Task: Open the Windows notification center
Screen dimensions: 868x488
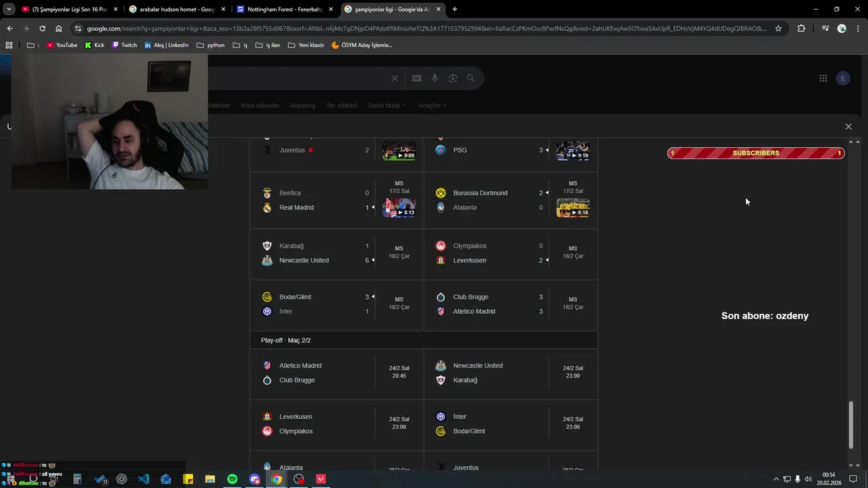Action: point(853,479)
